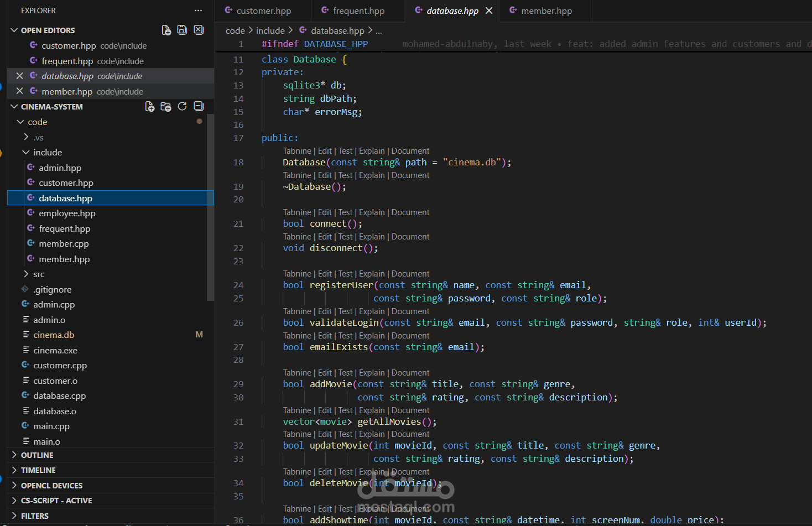The width and height of the screenshot is (812, 526).
Task: Click New Untitled File icon in Open Editors
Action: pos(166,30)
